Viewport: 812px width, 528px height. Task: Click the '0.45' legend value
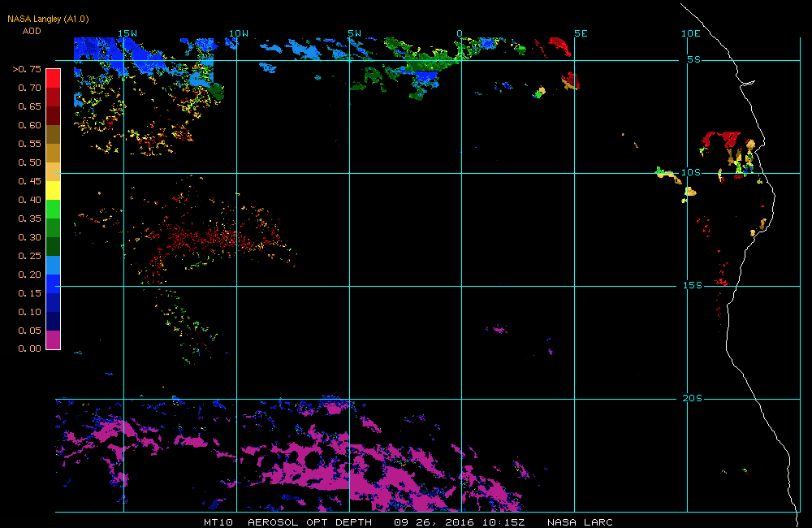tap(29, 181)
